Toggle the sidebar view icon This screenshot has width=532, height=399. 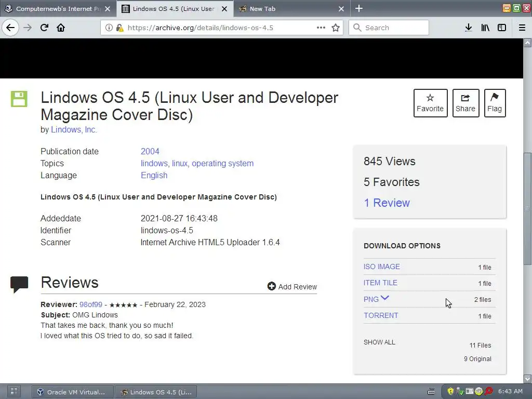coord(502,28)
